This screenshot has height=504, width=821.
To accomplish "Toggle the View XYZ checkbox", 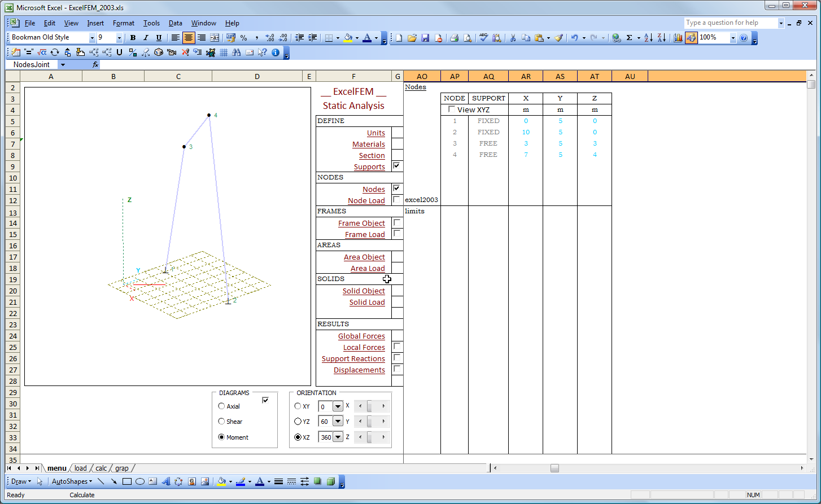I will pyautogui.click(x=452, y=109).
